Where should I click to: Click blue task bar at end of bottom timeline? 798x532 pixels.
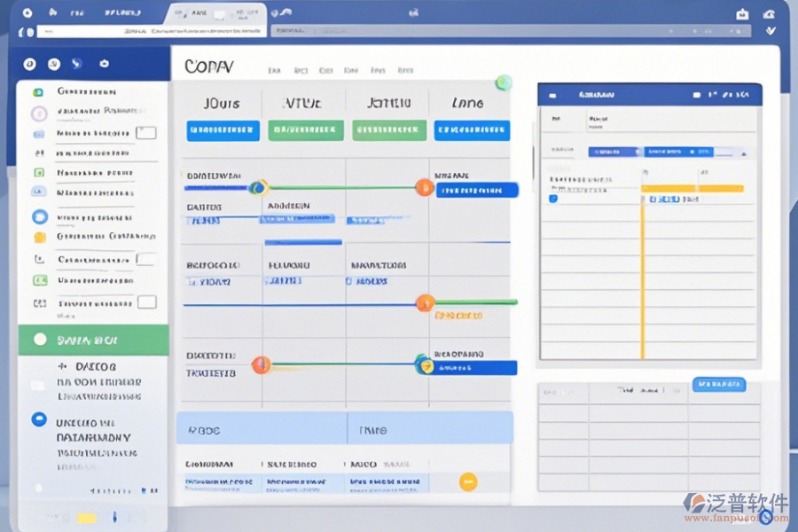coord(474,368)
